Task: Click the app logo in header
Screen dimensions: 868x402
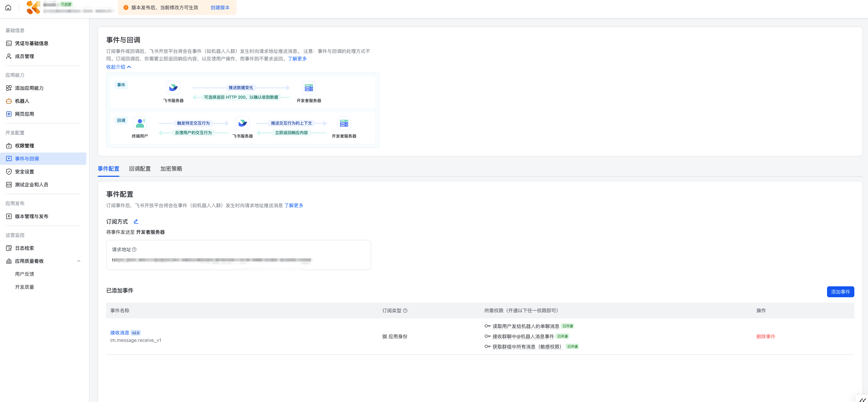Action: 33,8
